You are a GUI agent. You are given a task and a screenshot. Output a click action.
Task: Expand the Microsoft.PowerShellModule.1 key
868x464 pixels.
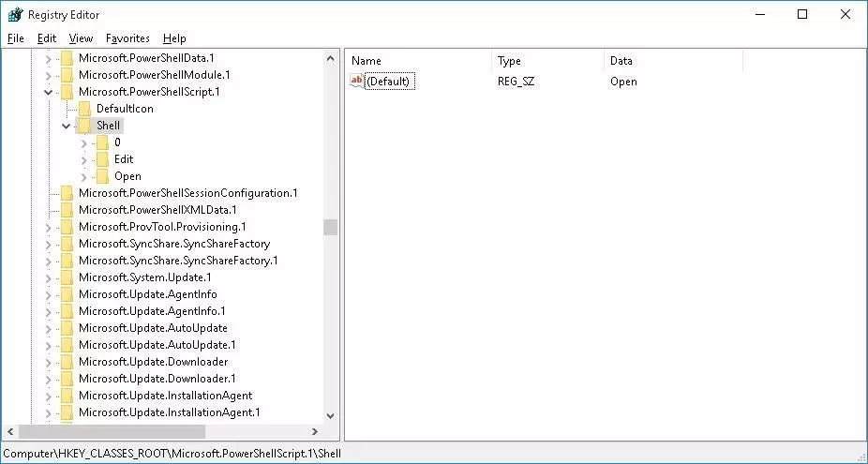point(48,75)
